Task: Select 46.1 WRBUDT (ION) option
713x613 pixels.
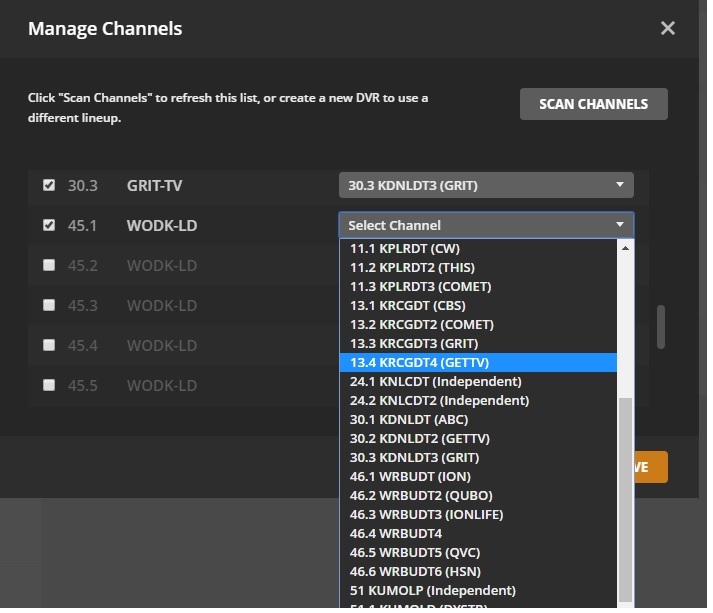Action: point(478,477)
